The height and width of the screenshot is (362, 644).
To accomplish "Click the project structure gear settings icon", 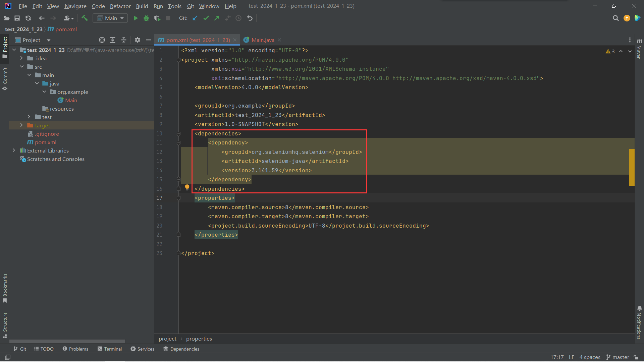I will [x=138, y=40].
